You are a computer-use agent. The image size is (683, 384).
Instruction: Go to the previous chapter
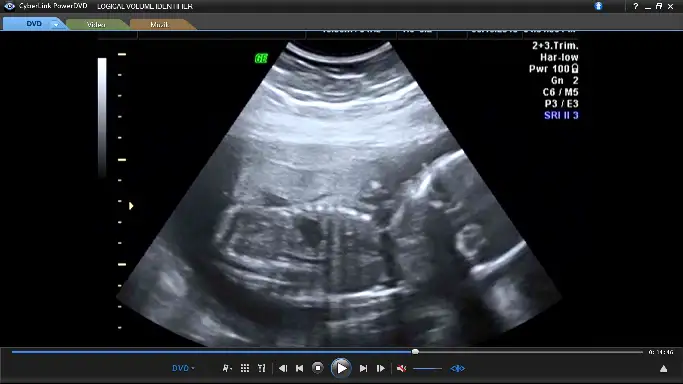[x=299, y=368]
